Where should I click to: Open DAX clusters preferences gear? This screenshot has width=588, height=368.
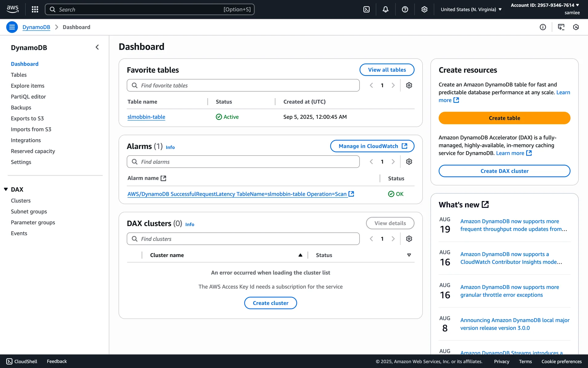[x=409, y=239]
